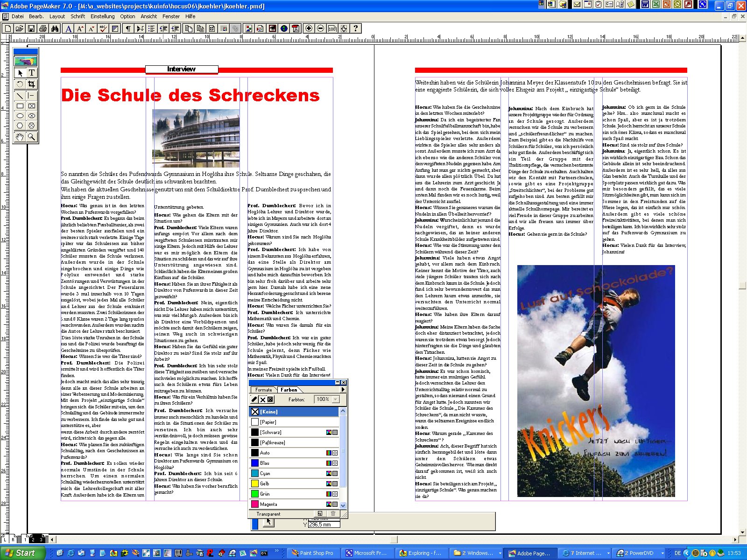The width and height of the screenshot is (747, 560).
Task: Click the new color button in Farben palette
Action: tap(320, 514)
